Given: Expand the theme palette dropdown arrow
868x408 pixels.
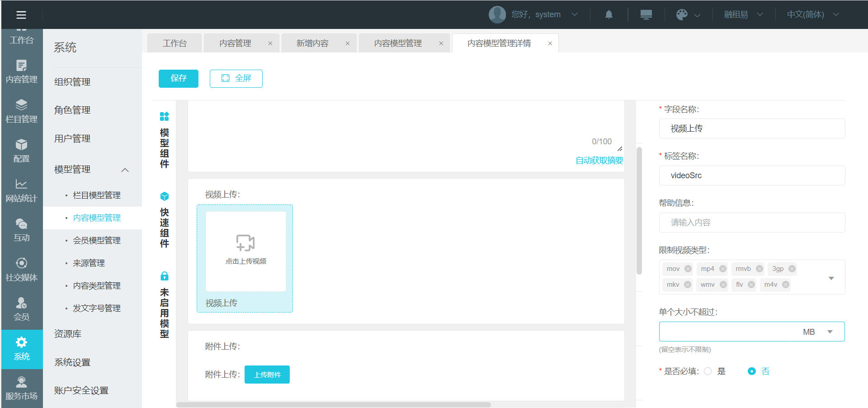Looking at the screenshot, I should [x=697, y=15].
